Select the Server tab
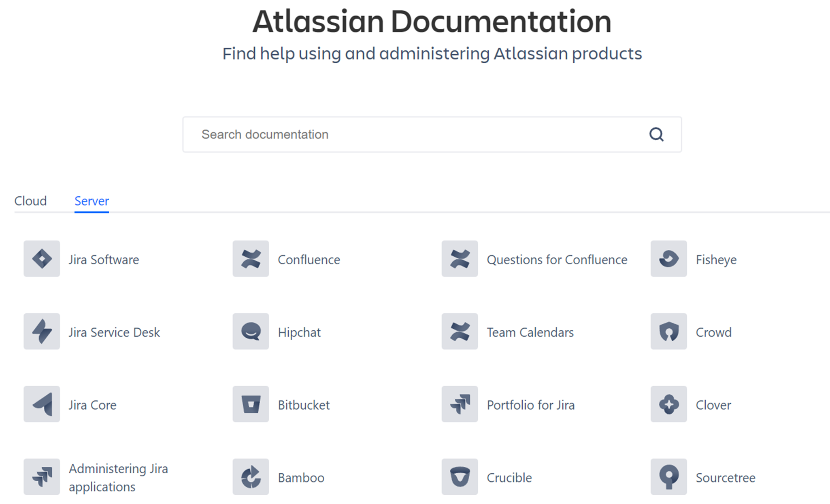 pyautogui.click(x=92, y=201)
